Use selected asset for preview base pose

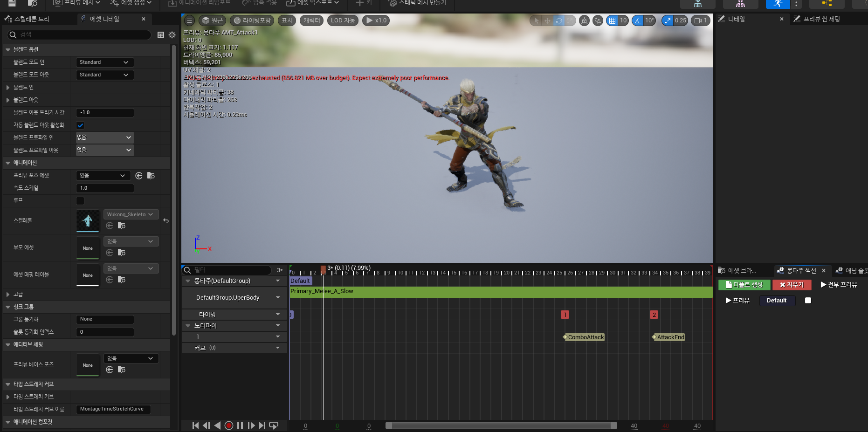coord(110,370)
